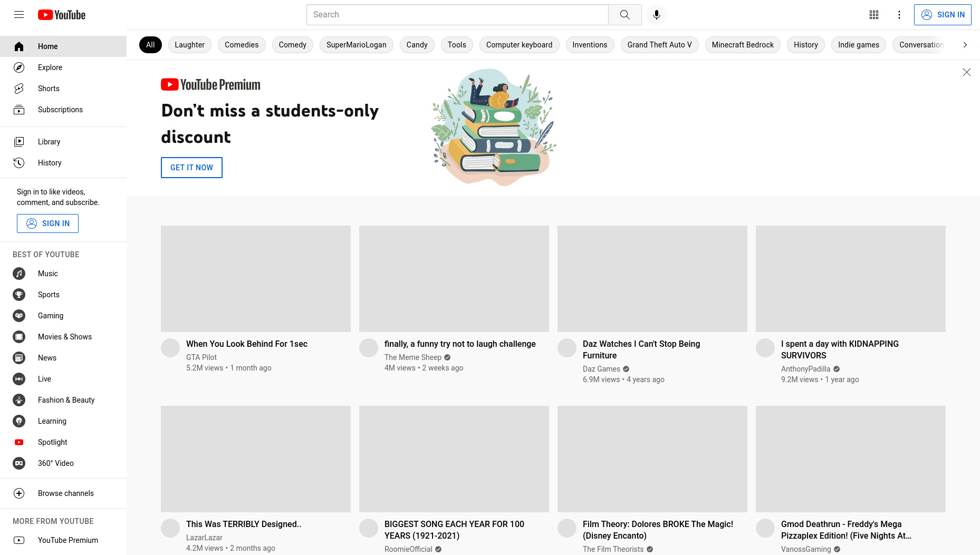This screenshot has height=555, width=980.
Task: Select the Inventions filter chip
Action: 590,45
